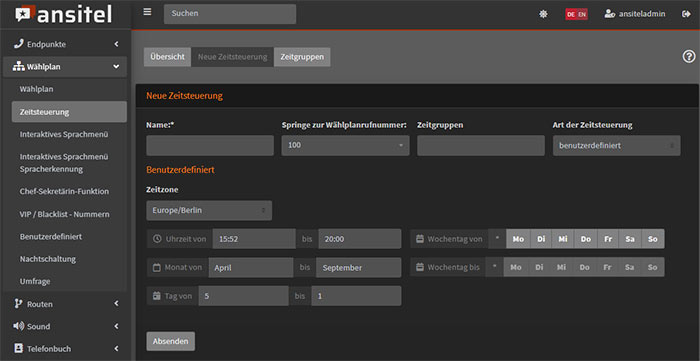Screen dimensions: 700x361
Task: Open Art der Zeitsteuerung dropdown
Action: [617, 145]
